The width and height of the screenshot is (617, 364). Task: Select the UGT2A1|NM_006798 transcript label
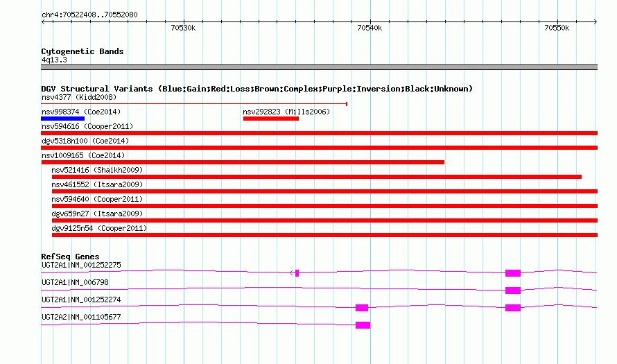click(75, 283)
